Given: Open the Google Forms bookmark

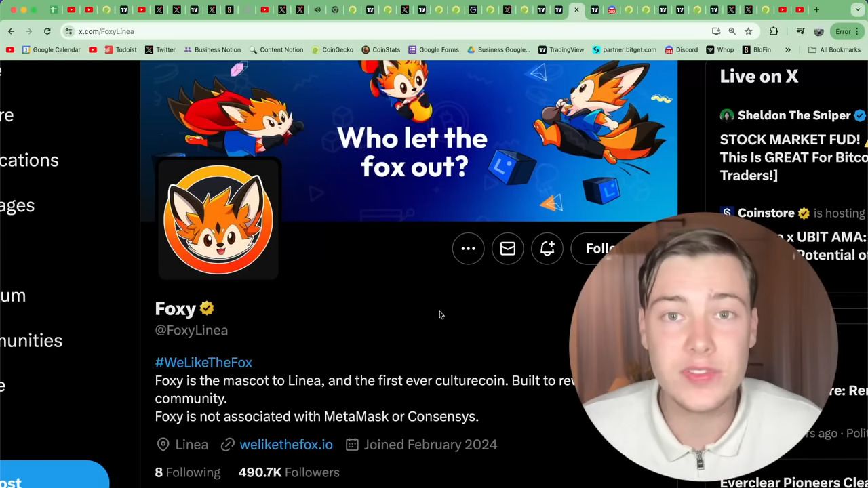Looking at the screenshot, I should point(433,49).
